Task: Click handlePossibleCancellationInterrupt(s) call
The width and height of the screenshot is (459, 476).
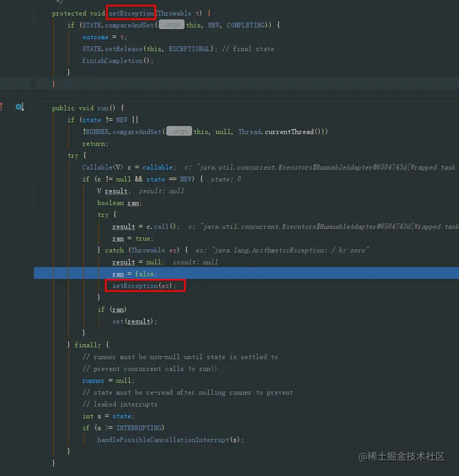Action: click(x=170, y=439)
